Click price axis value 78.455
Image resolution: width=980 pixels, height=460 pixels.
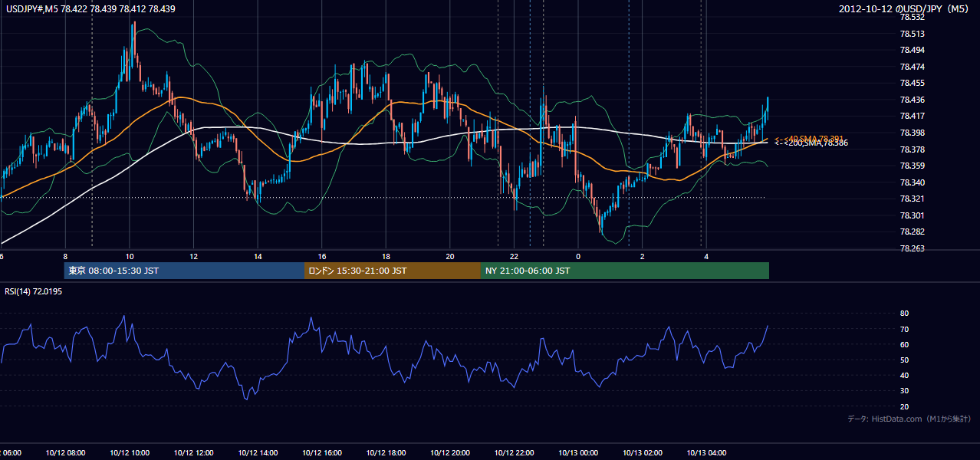[913, 83]
